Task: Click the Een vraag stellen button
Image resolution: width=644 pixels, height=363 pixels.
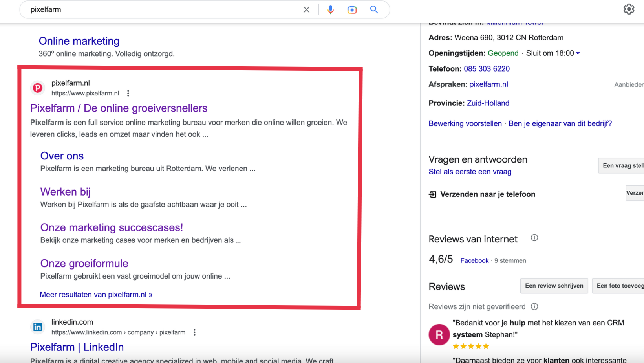Action: [x=621, y=166]
